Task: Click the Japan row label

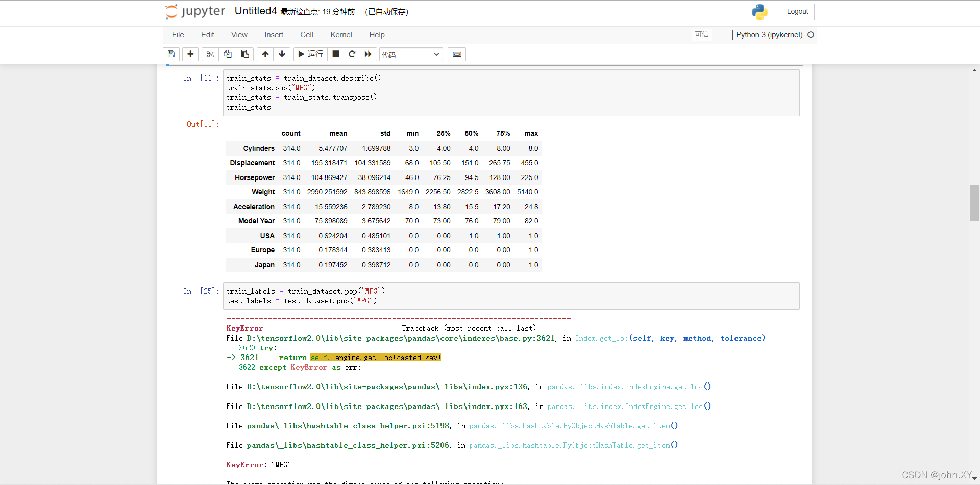Action: coord(264,265)
